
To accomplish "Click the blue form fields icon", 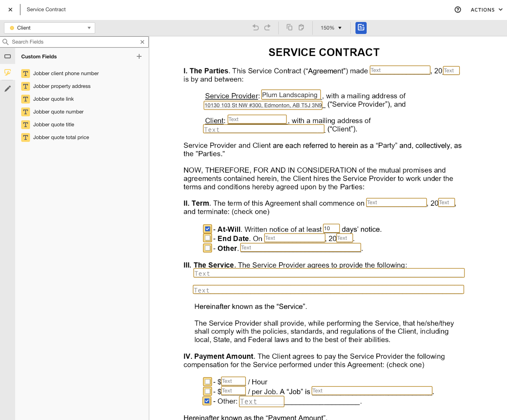I will click(x=361, y=28).
